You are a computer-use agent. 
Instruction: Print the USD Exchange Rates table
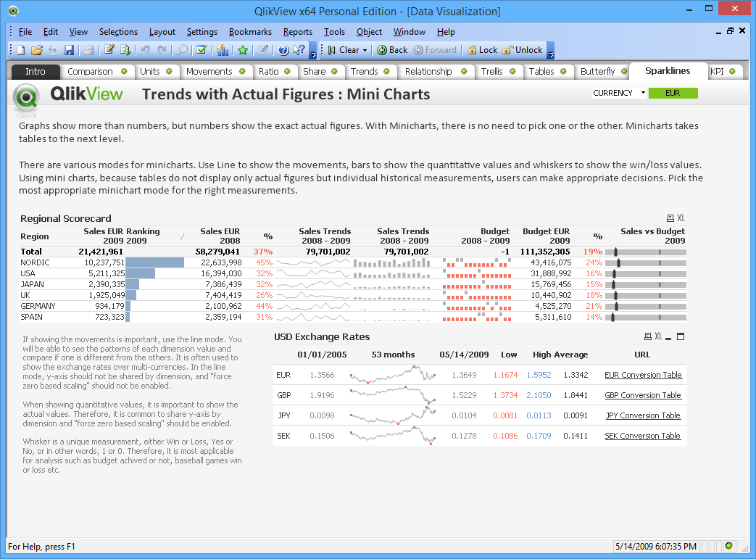[x=647, y=336]
